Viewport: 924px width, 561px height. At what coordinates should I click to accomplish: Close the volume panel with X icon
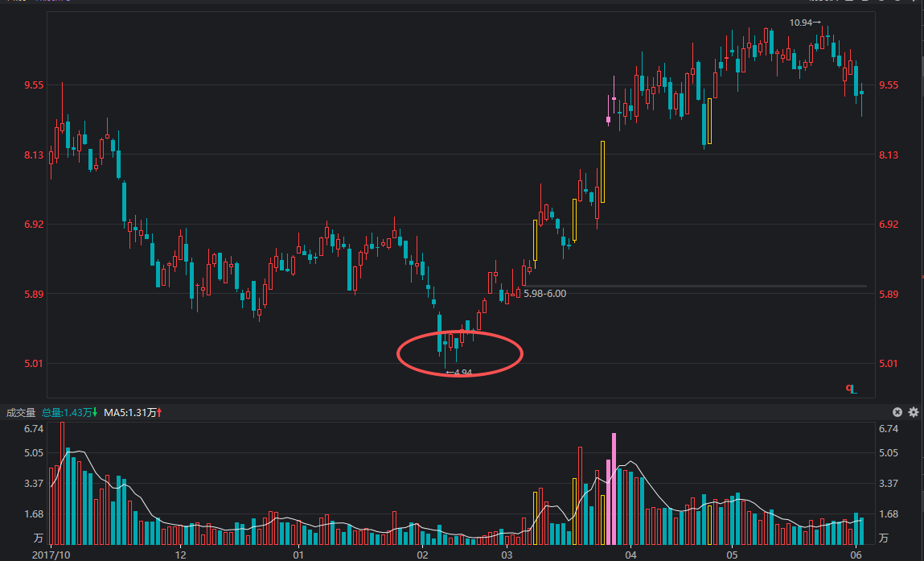click(x=897, y=412)
